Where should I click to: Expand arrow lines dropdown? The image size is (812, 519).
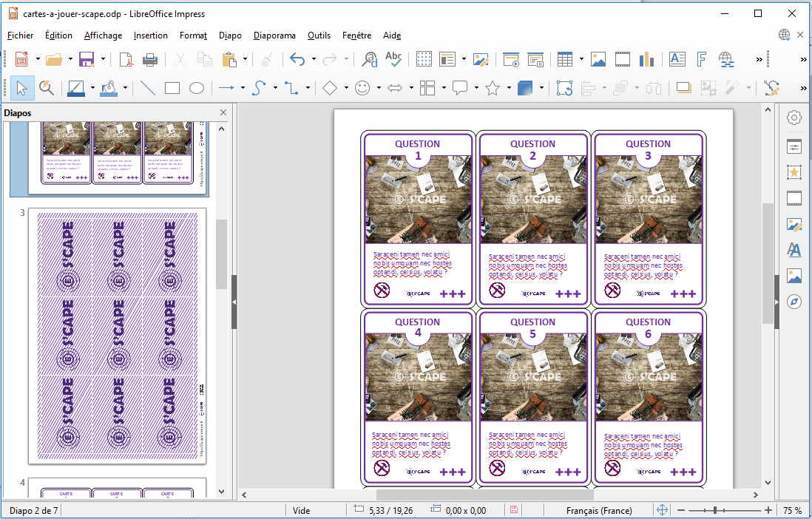point(243,88)
